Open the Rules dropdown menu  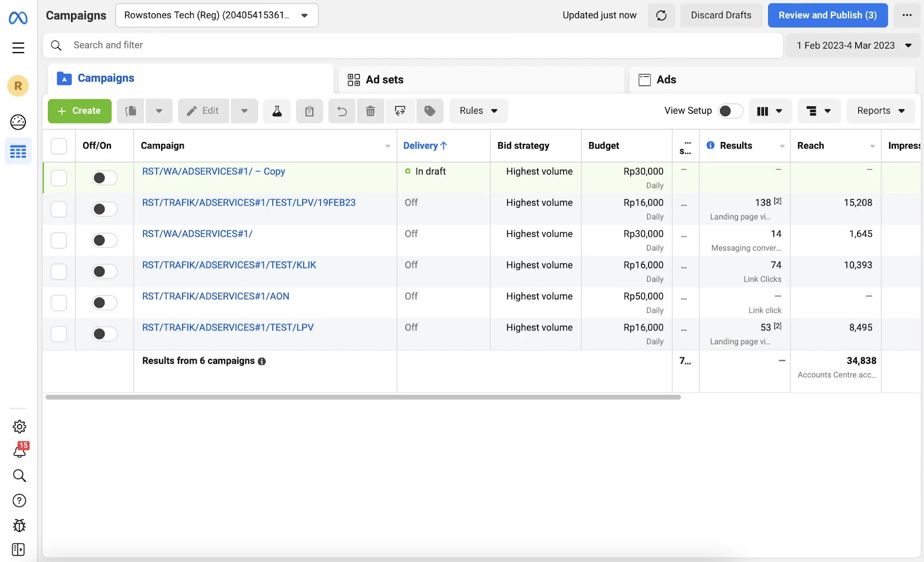pyautogui.click(x=478, y=111)
